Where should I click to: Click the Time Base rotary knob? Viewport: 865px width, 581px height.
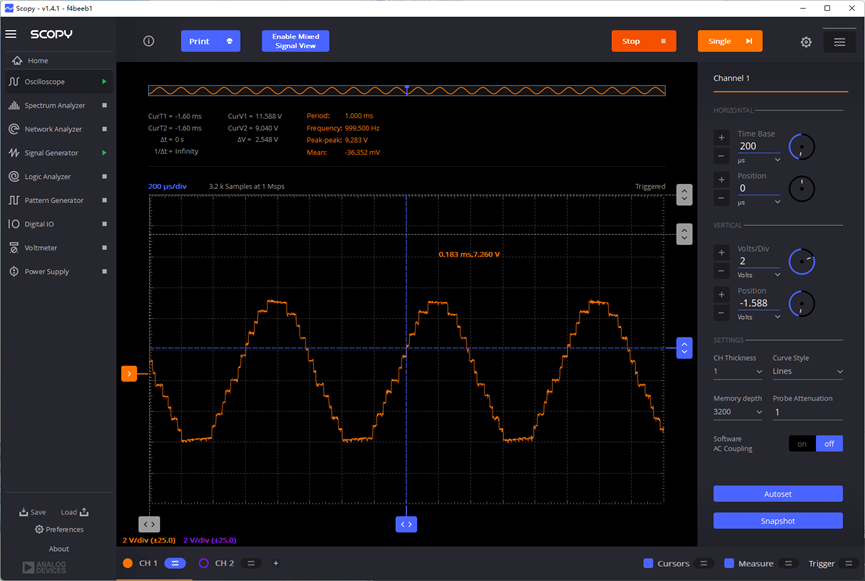[802, 147]
